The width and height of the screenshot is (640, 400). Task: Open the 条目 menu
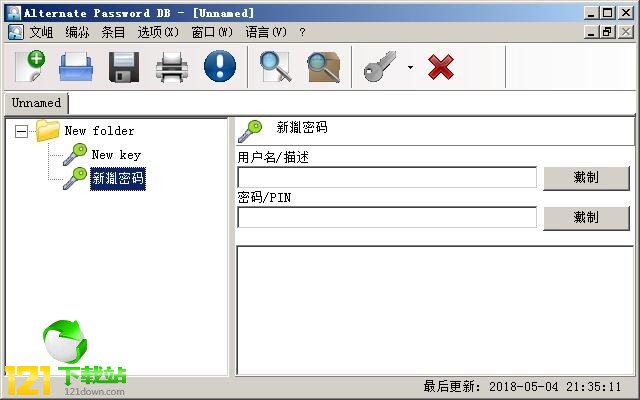(x=113, y=32)
